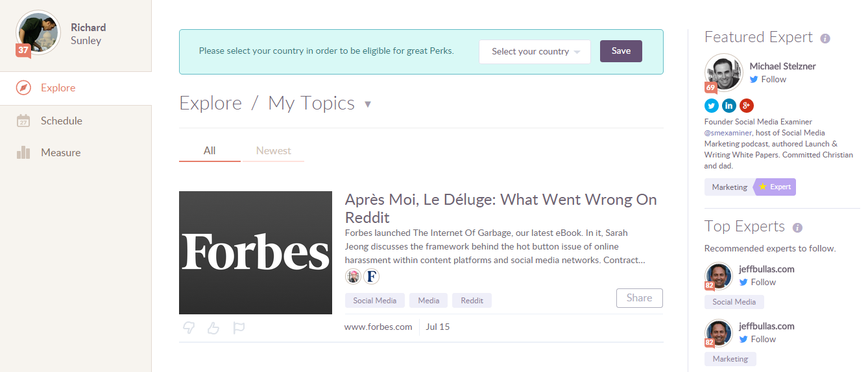Click the Expert star badge
868x372 pixels.
[775, 187]
